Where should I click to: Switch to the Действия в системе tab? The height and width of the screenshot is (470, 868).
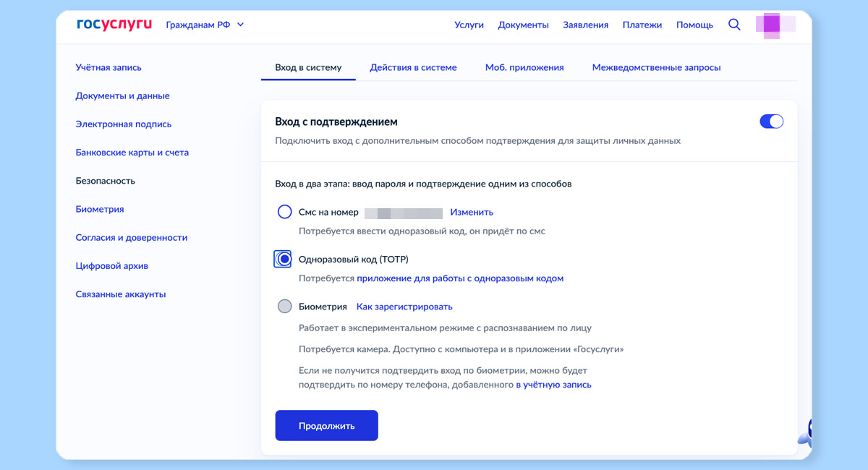point(413,67)
